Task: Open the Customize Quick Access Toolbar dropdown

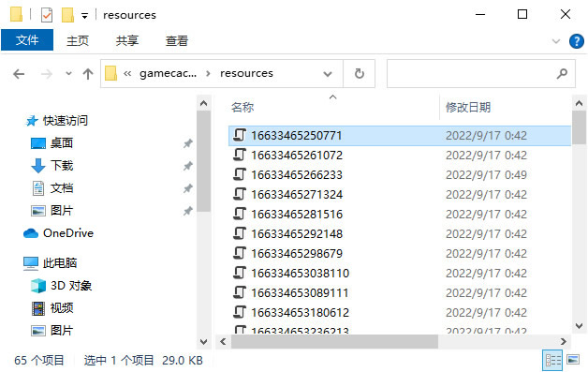Action: coord(85,16)
